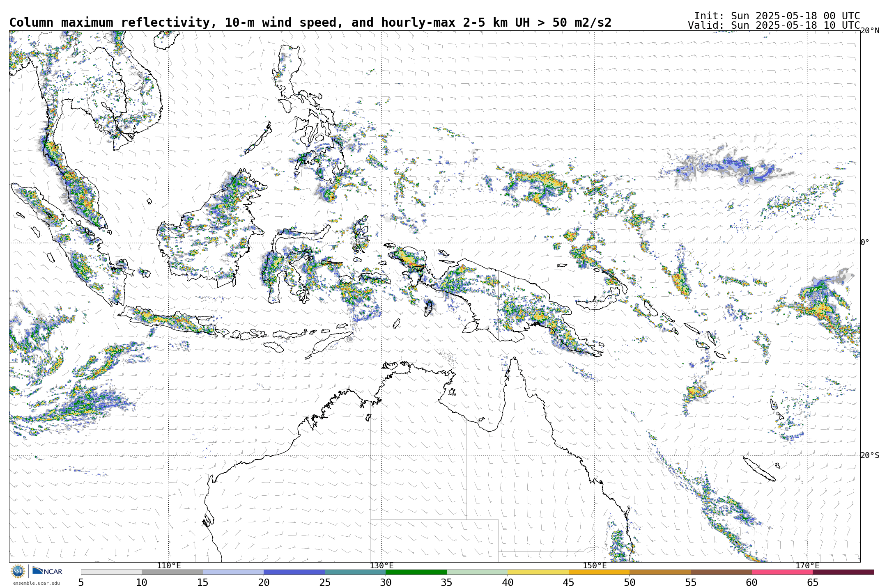Pick the teal 25-30 colorbar segment
Viewport: 887px width, 588px height.
coord(355,572)
